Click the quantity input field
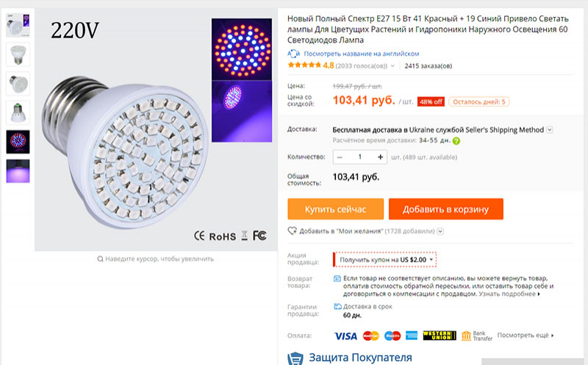This screenshot has height=365, width=588. pos(360,157)
